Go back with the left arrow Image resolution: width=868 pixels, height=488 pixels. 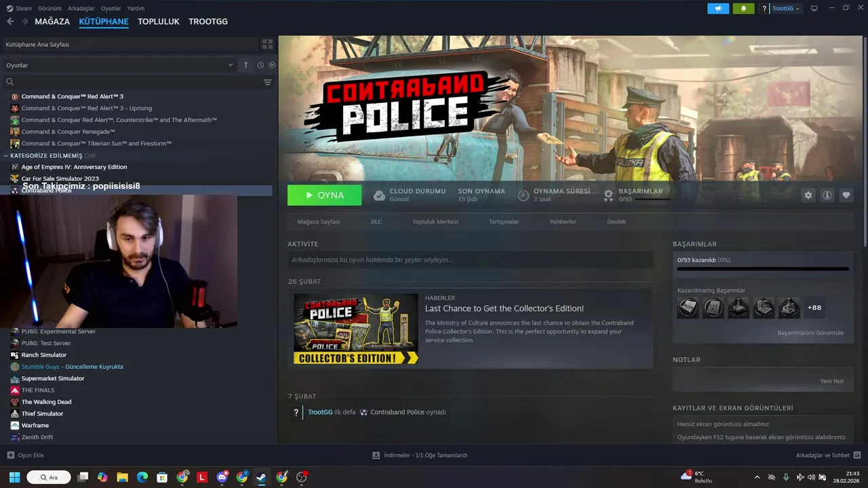(10, 22)
